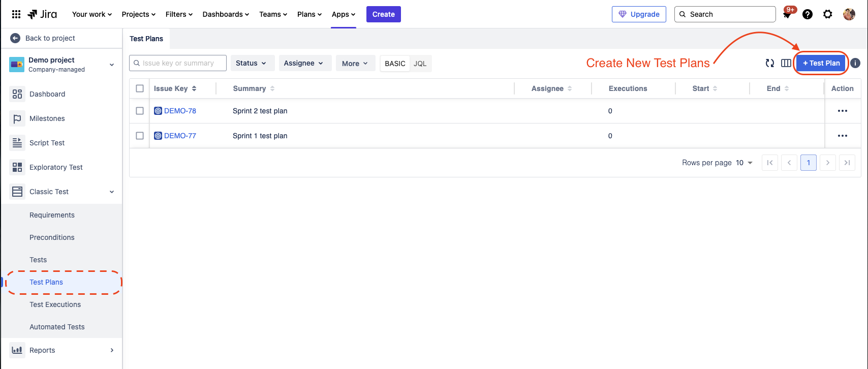Viewport: 868px width, 369px height.
Task: Select Test Executions in the sidebar
Action: click(x=55, y=304)
